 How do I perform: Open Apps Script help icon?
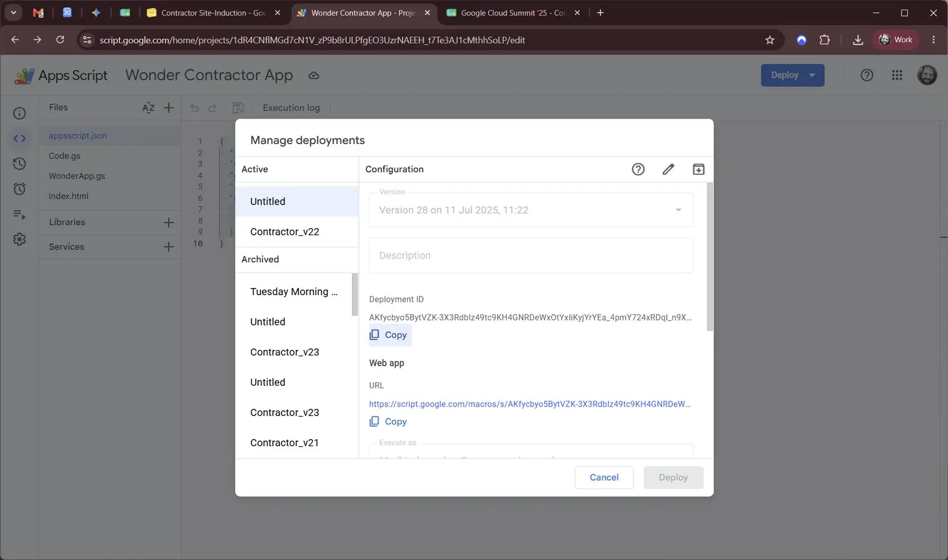pyautogui.click(x=867, y=75)
